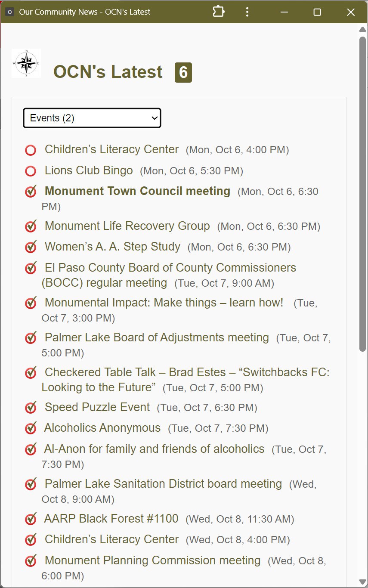Open El Paso County BOCC regular meeting

pos(169,275)
